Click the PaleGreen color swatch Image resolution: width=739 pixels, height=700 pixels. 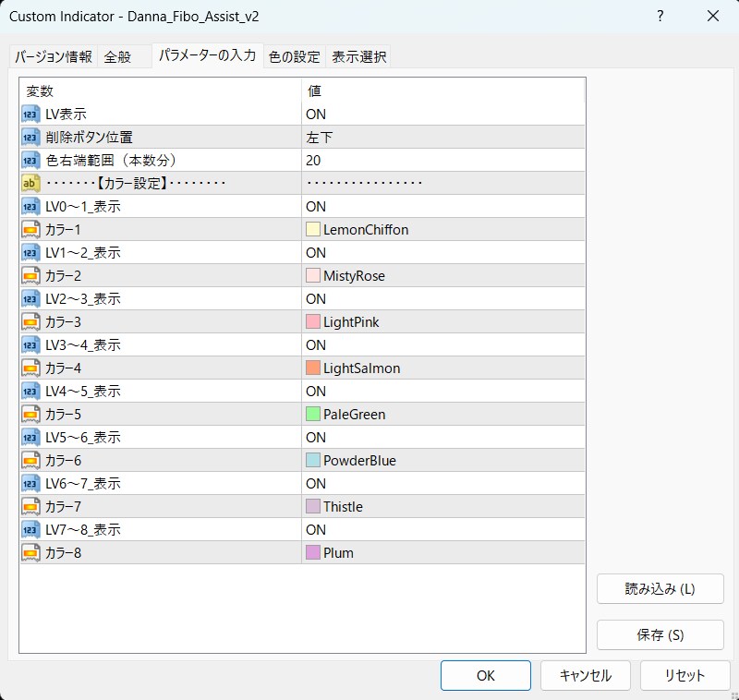[313, 414]
